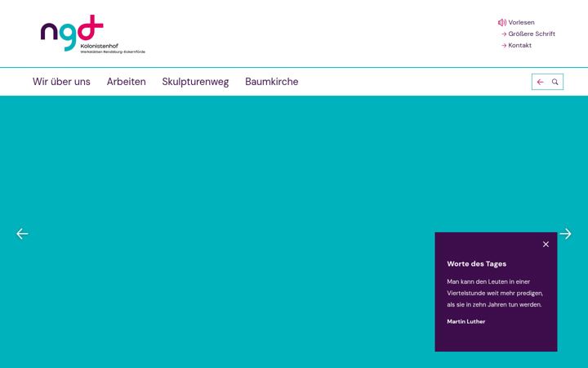588x368 pixels.
Task: Open the Vorlesen read-aloud link
Action: tap(521, 23)
